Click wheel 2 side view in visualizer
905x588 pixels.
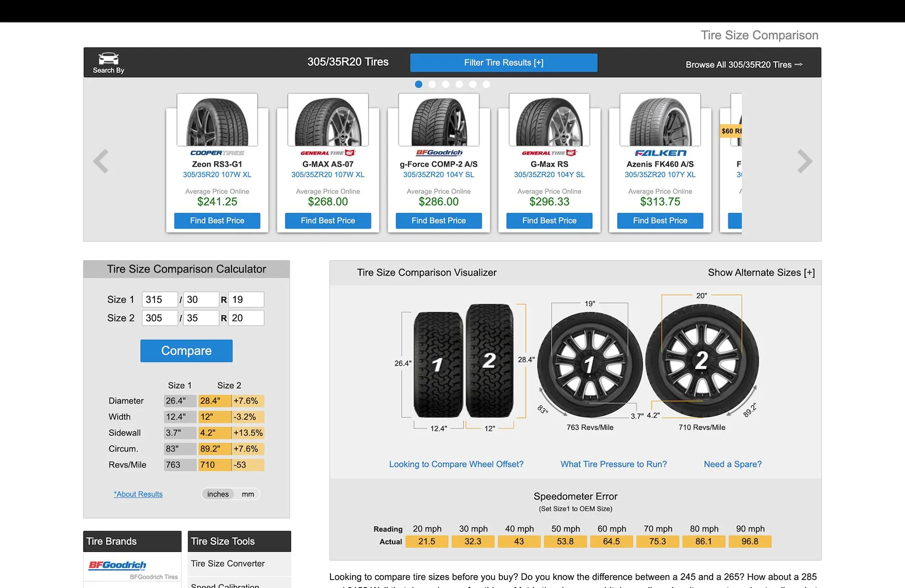coord(702,360)
